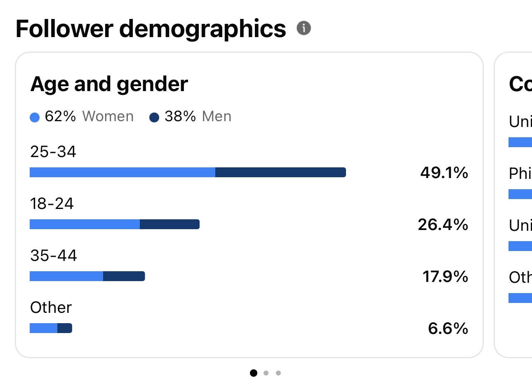
Task: Click the women segment of 35-44 bar
Action: tap(66, 276)
